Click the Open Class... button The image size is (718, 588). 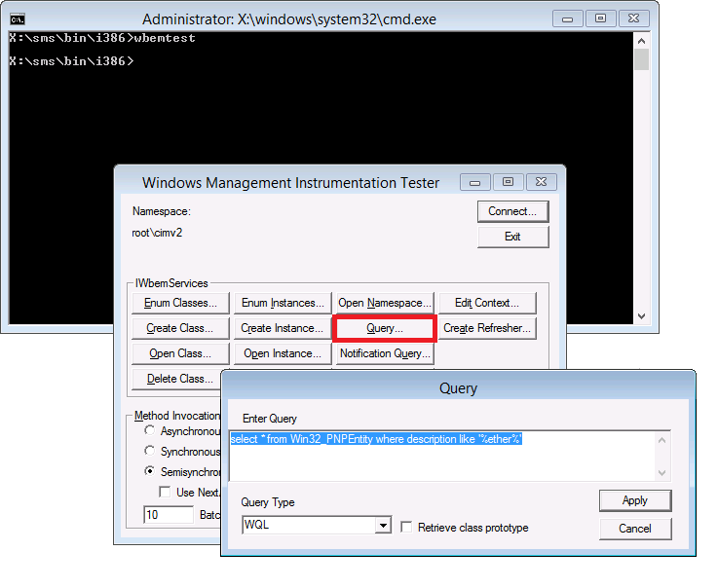click(180, 353)
